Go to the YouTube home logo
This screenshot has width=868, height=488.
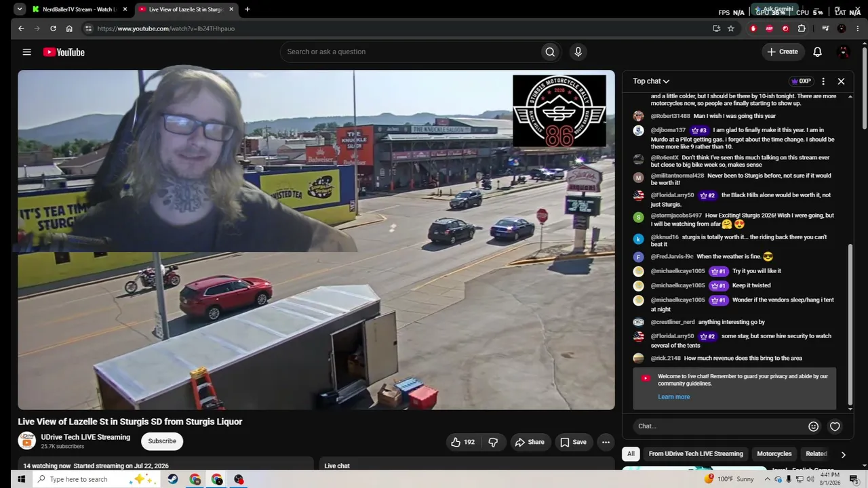(x=64, y=52)
